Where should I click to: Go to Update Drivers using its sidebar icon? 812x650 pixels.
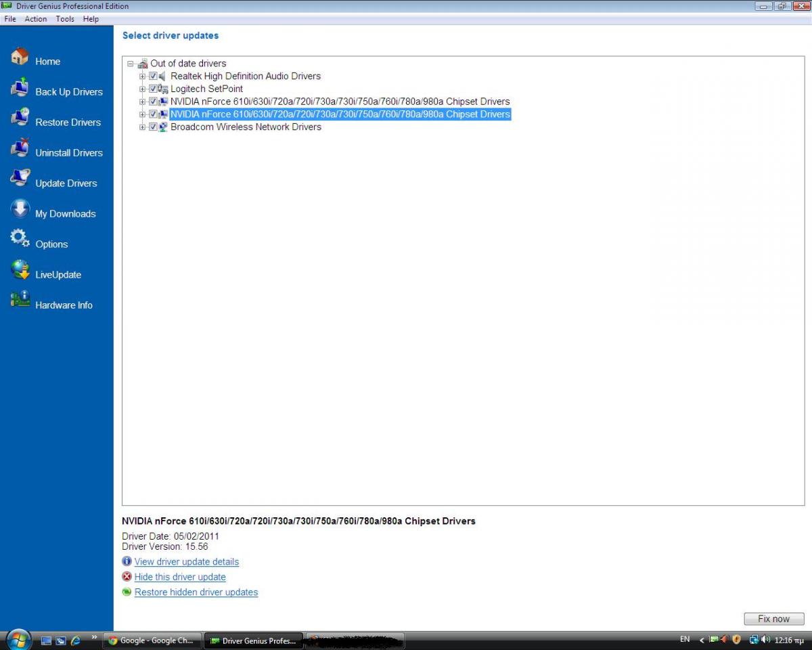(20, 179)
